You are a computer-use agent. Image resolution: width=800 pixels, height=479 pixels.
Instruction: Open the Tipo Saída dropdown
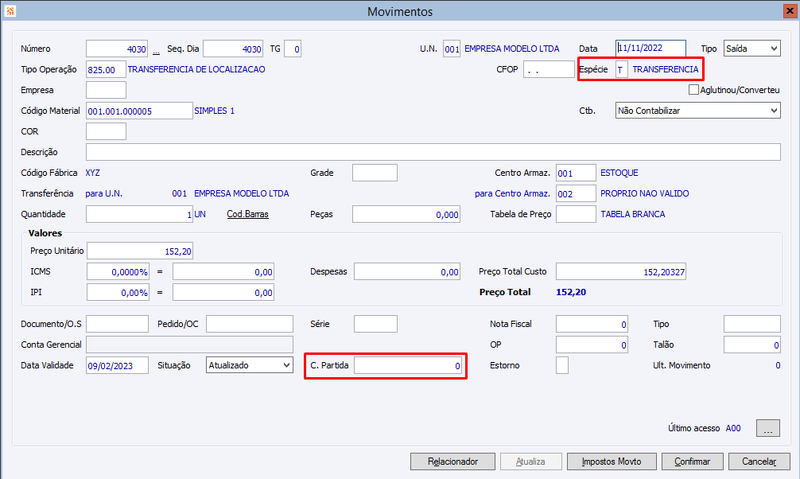pos(752,48)
